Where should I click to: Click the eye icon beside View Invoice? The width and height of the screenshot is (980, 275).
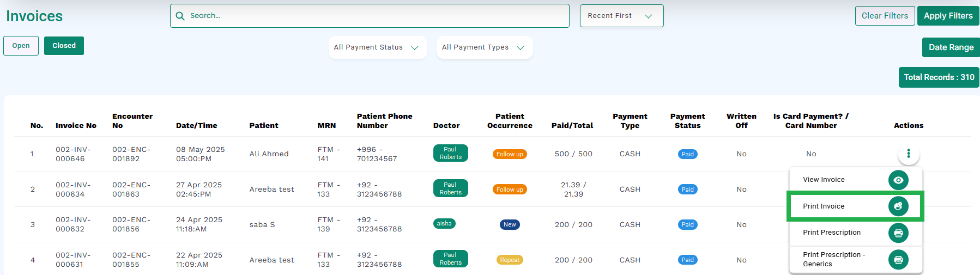[898, 180]
